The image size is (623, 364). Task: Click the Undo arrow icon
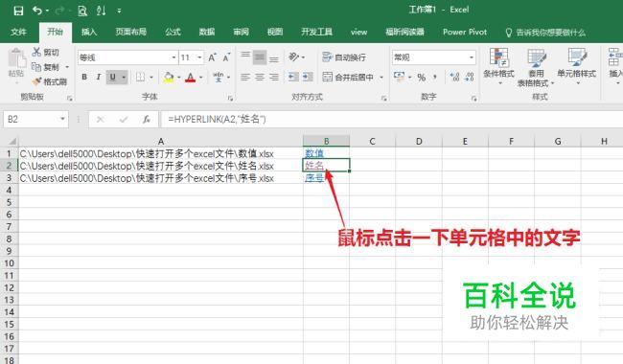37,11
